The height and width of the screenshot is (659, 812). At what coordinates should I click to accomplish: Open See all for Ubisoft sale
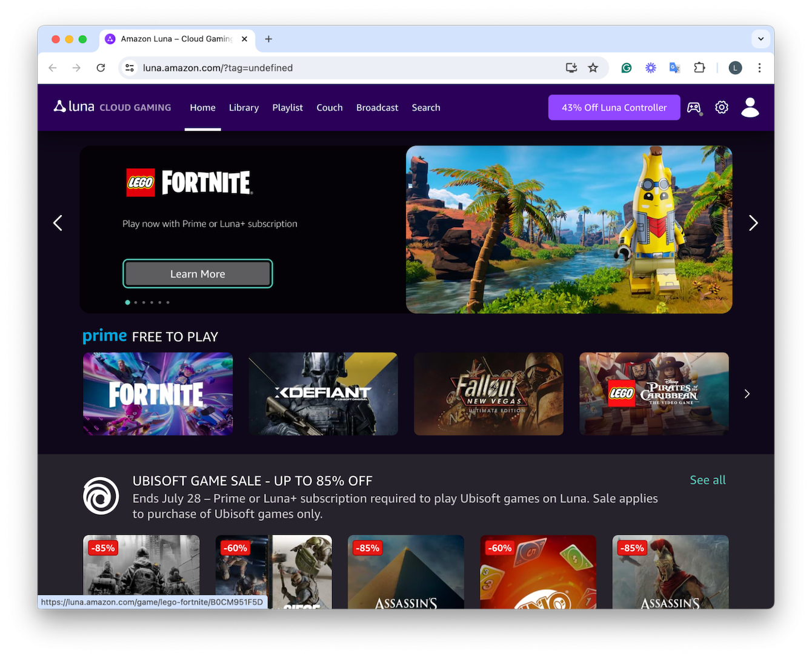tap(707, 480)
